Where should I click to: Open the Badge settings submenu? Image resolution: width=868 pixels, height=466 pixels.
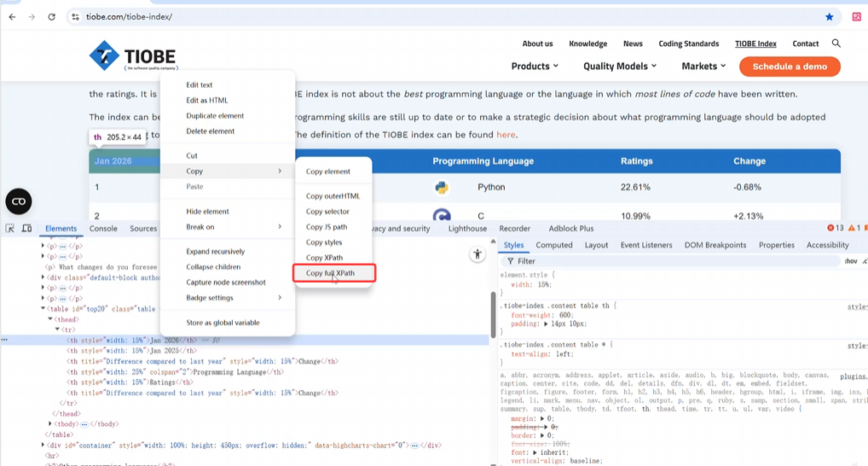pos(228,298)
